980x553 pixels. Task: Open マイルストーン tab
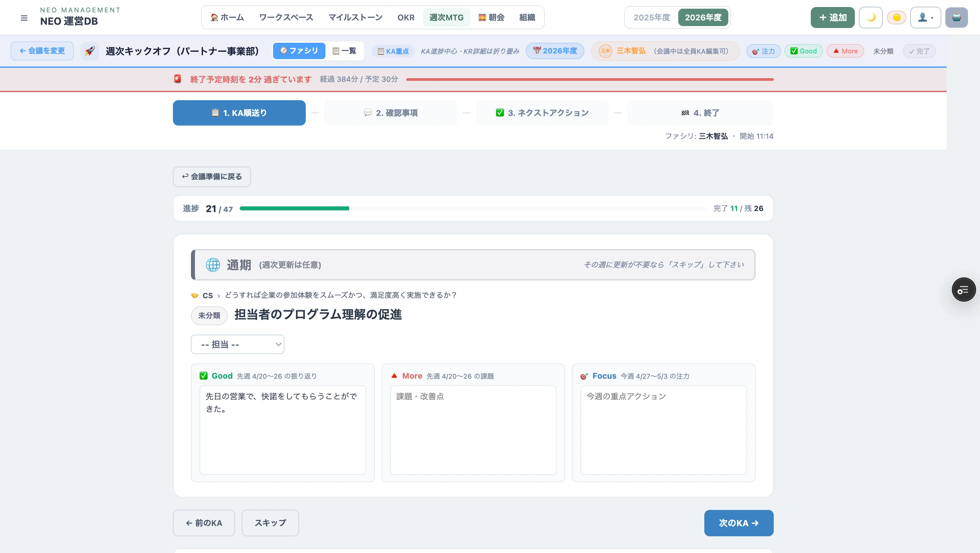(355, 17)
